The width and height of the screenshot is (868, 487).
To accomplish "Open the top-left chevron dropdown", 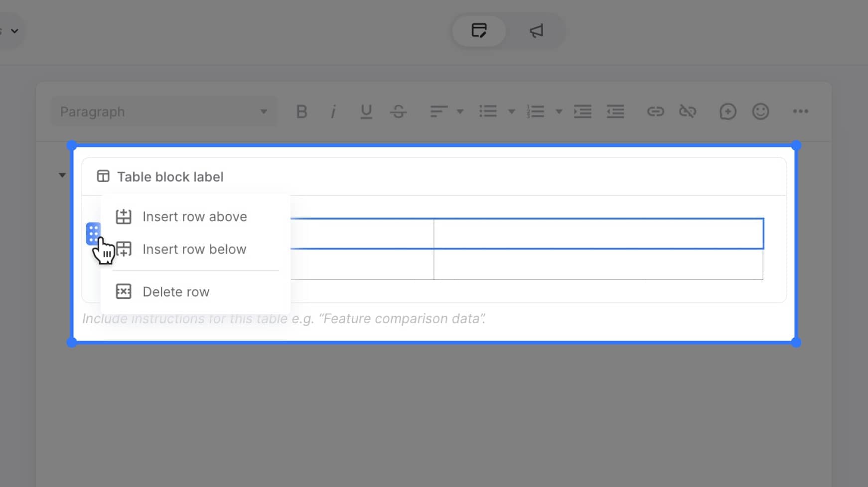I will tap(14, 31).
